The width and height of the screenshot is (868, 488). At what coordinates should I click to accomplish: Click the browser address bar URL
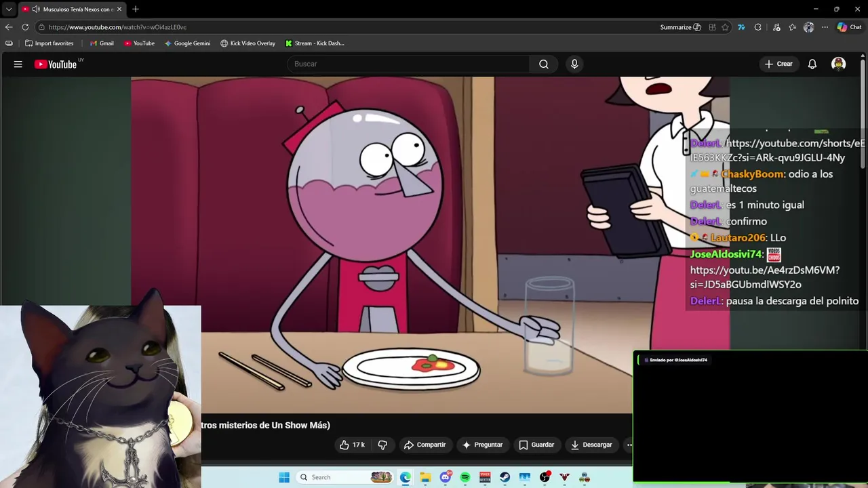[x=117, y=27]
